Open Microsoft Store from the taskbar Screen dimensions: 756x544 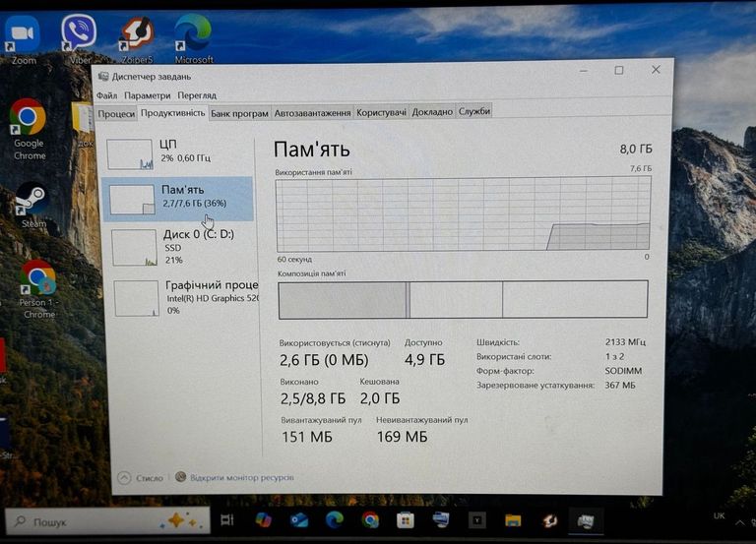pyautogui.click(x=406, y=520)
